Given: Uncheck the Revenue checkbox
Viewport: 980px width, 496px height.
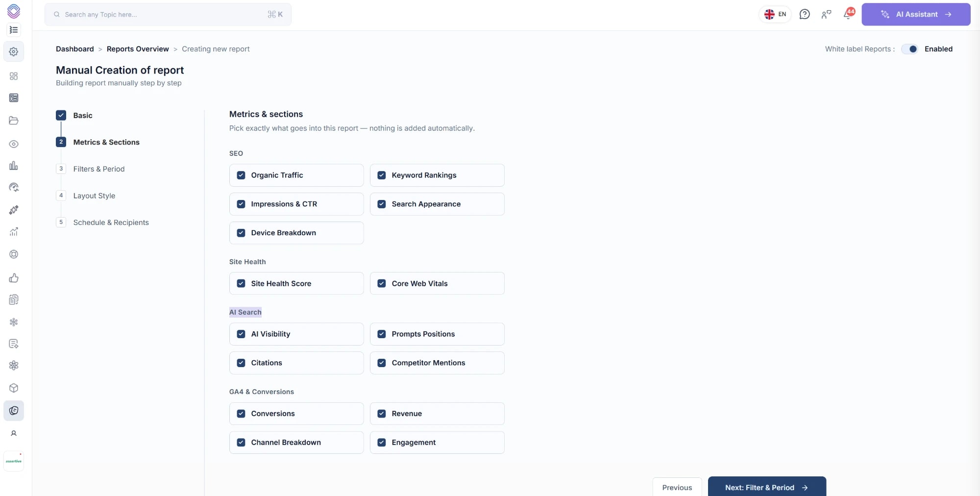Looking at the screenshot, I should 382,414.
